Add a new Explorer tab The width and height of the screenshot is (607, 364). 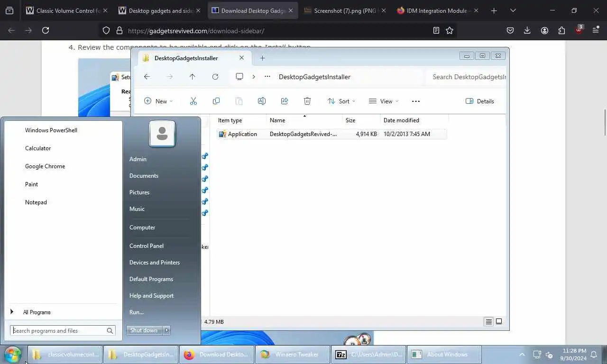262,58
